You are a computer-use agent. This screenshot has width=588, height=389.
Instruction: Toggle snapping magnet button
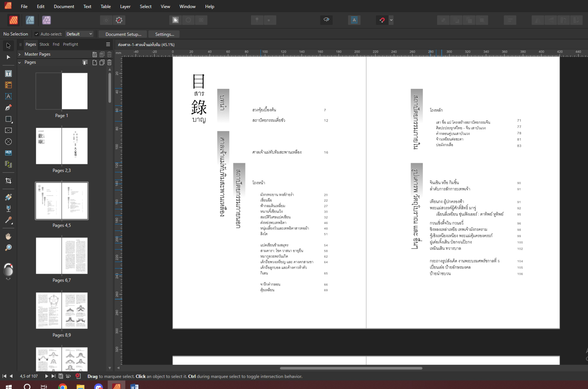382,20
